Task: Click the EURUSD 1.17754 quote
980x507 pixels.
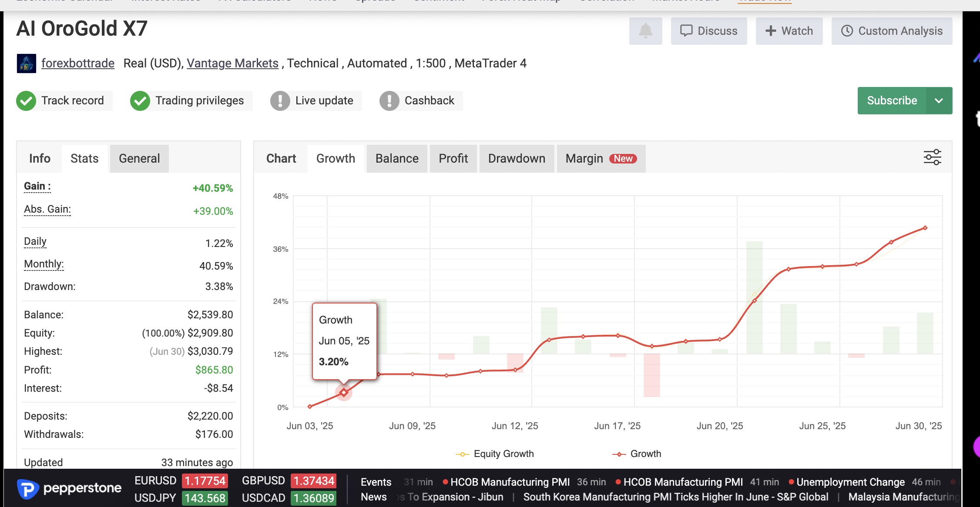Action: [181, 481]
